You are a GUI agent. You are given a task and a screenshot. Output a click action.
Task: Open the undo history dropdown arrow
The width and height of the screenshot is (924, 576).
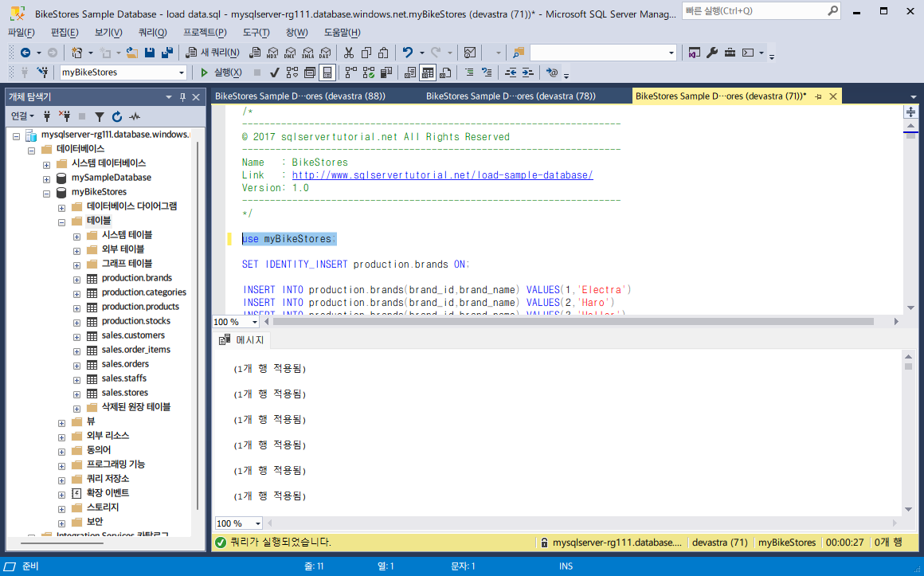click(x=422, y=53)
